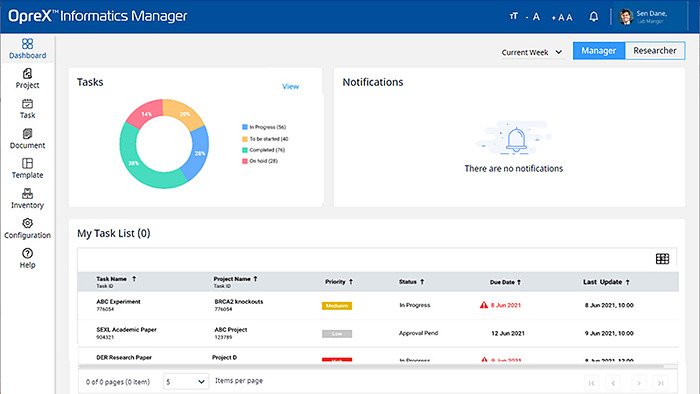Click the View link in Tasks
Screen dimensions: 700x394
tap(291, 87)
